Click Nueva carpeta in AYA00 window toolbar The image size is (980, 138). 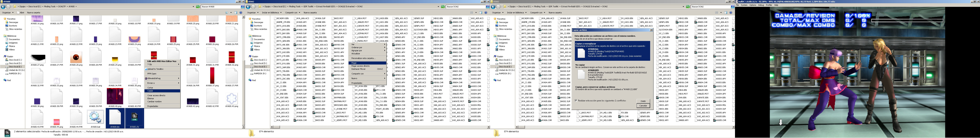34,13
